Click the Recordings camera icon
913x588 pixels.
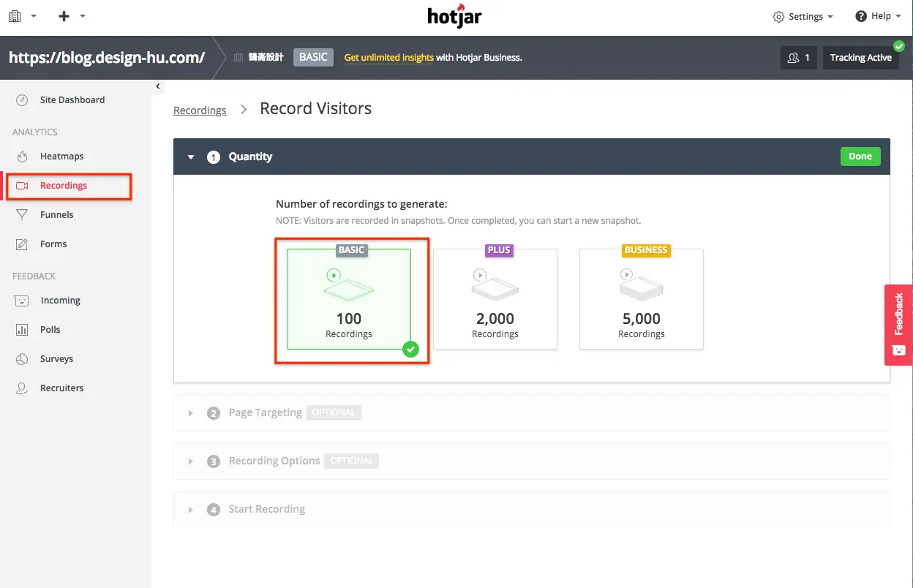(22, 186)
